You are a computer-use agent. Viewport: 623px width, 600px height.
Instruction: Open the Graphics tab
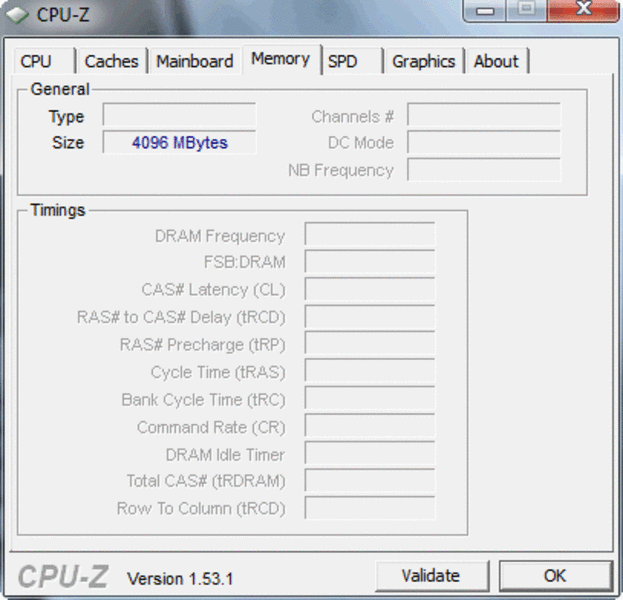pos(424,61)
